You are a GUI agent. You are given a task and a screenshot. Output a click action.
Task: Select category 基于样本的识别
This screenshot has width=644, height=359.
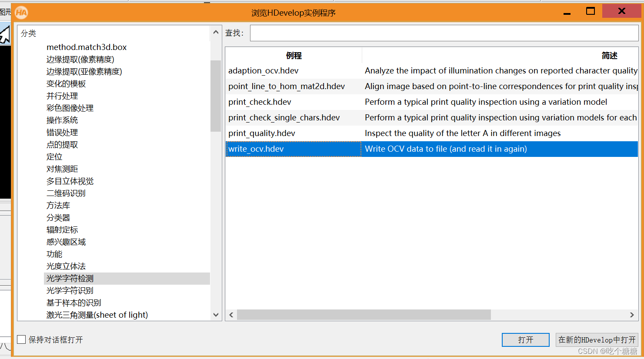[x=74, y=302]
